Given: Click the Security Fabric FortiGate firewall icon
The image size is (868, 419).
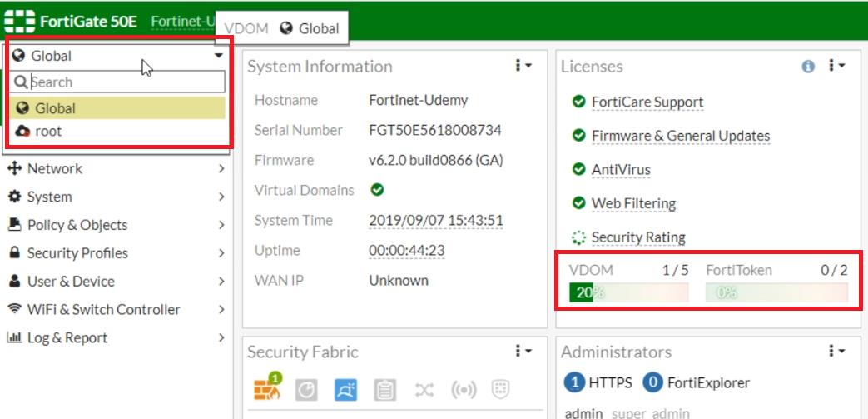Looking at the screenshot, I should coord(267,387).
